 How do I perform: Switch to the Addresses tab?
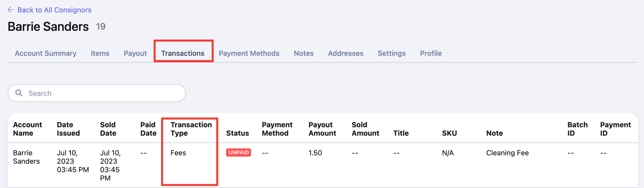345,53
